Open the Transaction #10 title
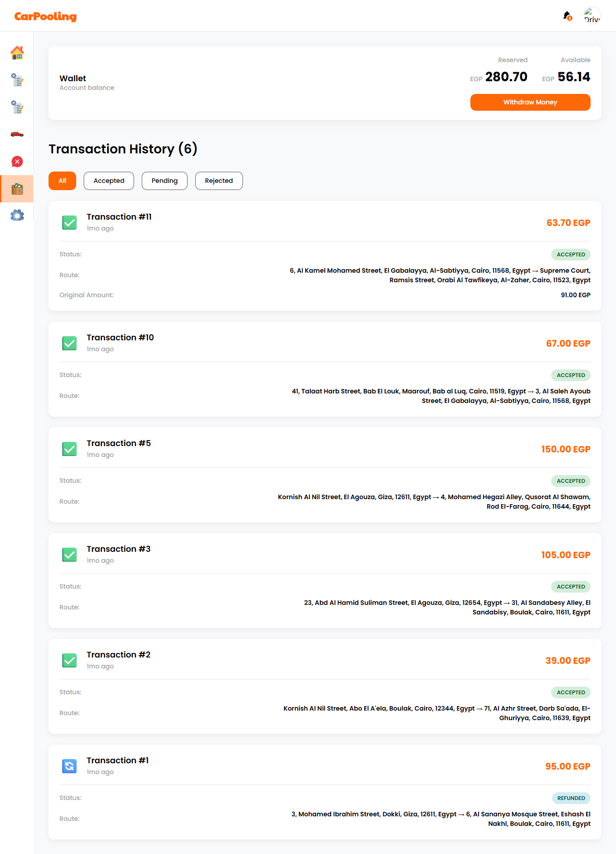The height and width of the screenshot is (854, 616). point(120,338)
